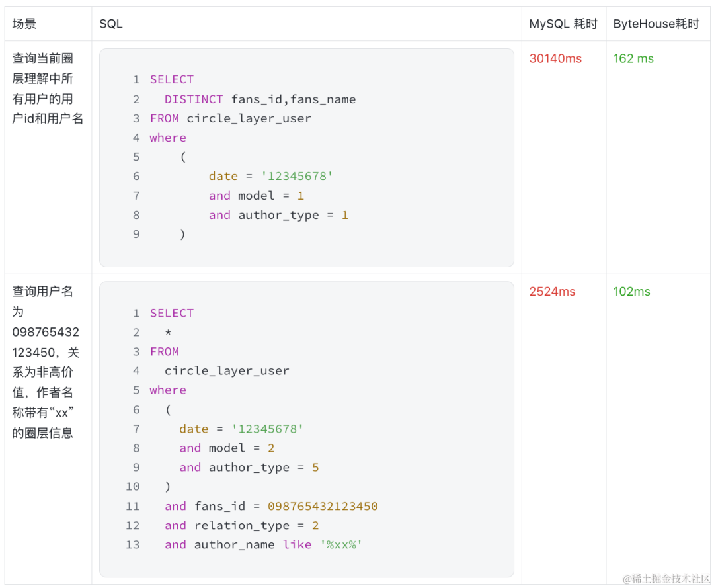Click the 102ms ByteHouse timing value
The image size is (714, 588).
(x=631, y=292)
